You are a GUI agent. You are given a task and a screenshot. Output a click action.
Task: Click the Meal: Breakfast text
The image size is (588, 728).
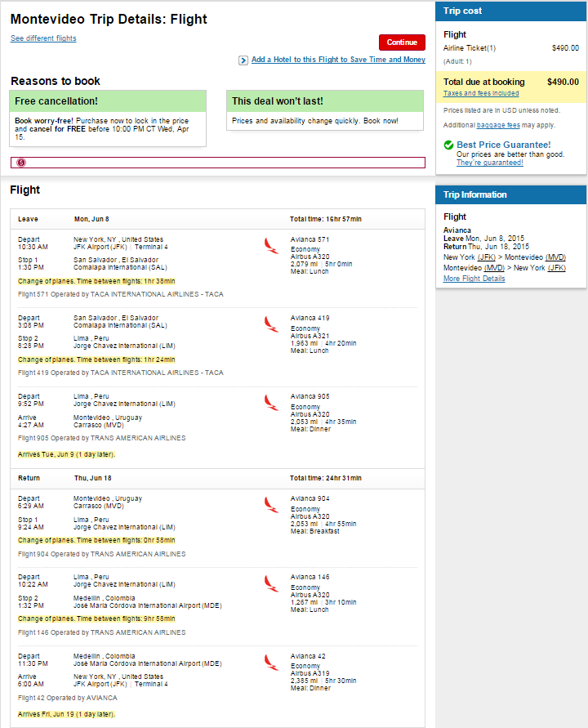[x=315, y=531]
